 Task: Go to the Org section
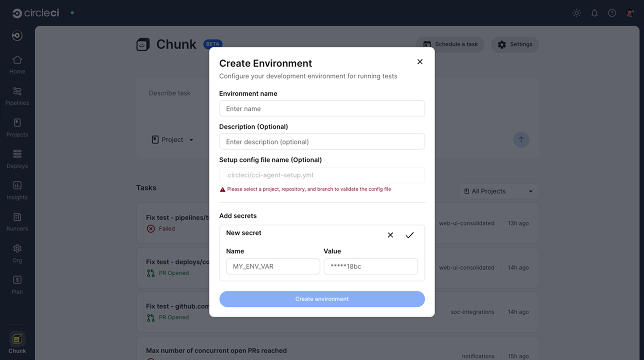[x=17, y=252]
